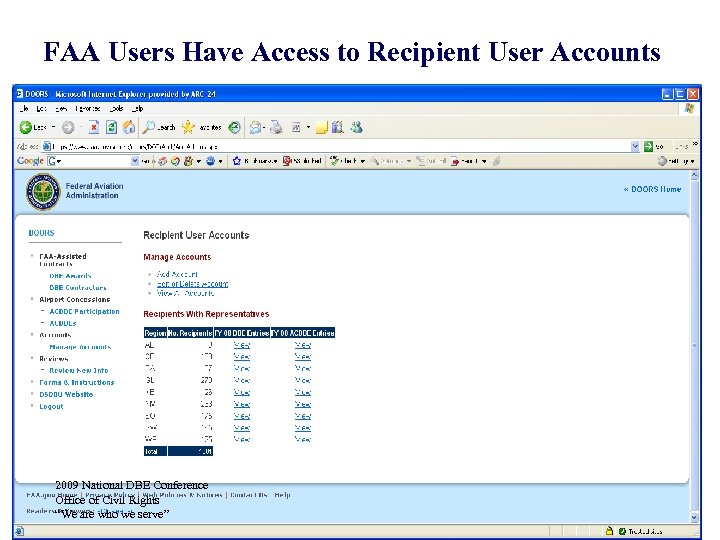
Task: Click the Google Bookmarks star icon
Action: [x=236, y=161]
